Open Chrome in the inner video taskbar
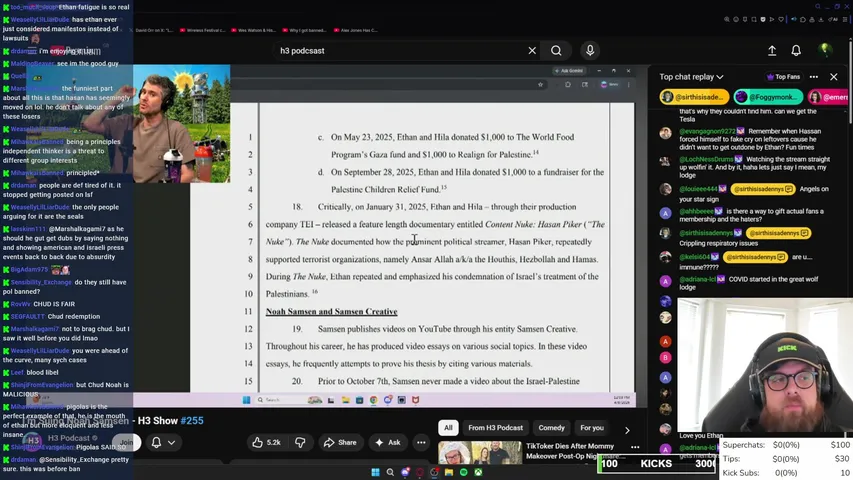The height and width of the screenshot is (480, 853). [373, 400]
